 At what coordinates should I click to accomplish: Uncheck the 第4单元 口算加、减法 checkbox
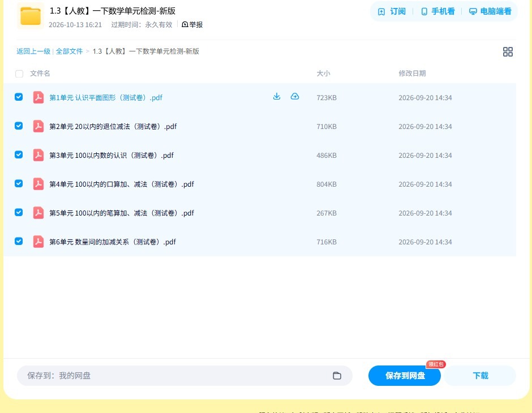(19, 183)
